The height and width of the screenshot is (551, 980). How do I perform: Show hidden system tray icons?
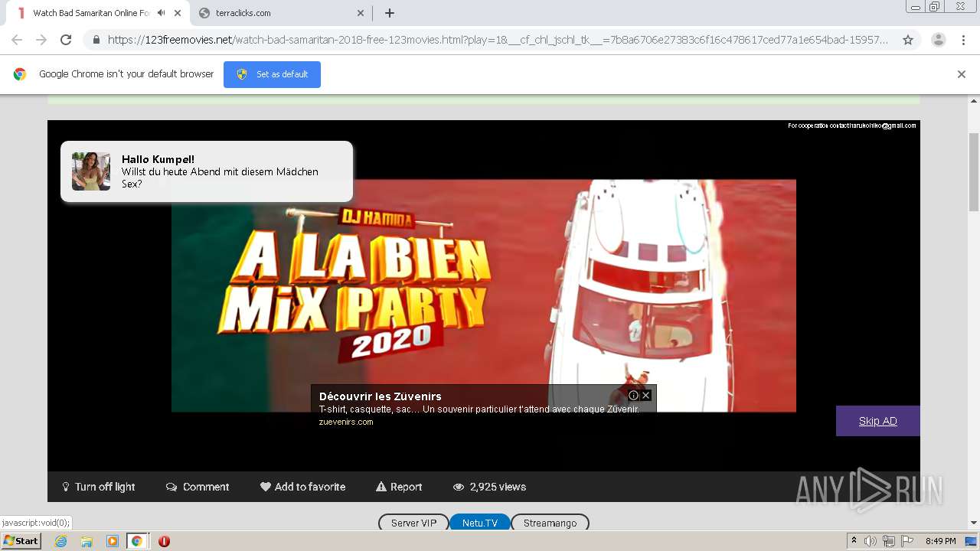854,541
